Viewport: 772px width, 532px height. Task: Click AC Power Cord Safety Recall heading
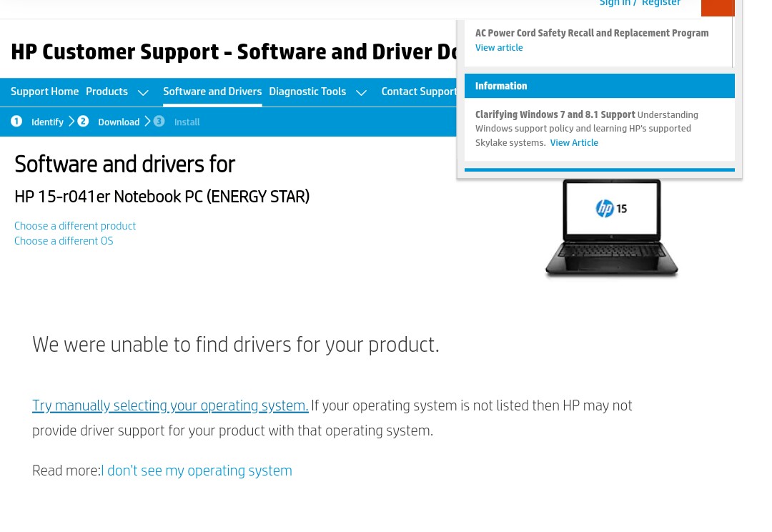(592, 33)
